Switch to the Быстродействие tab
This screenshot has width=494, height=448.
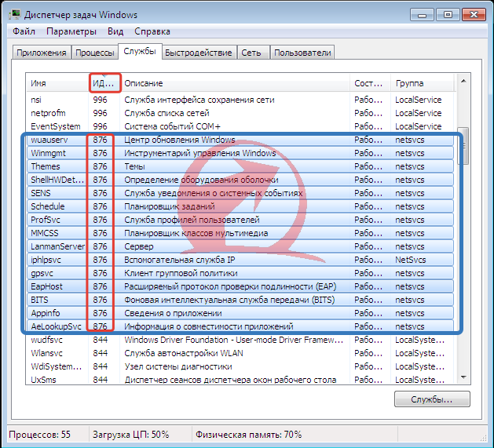tap(199, 53)
